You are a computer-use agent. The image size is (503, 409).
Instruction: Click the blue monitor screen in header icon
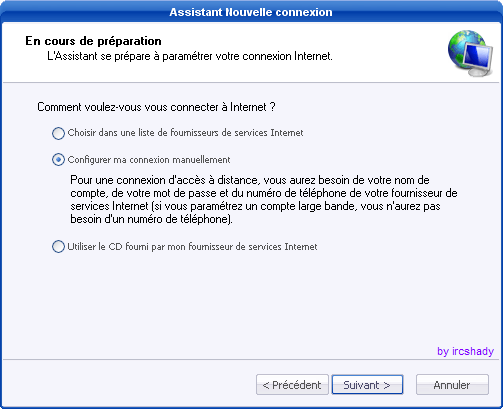[479, 56]
